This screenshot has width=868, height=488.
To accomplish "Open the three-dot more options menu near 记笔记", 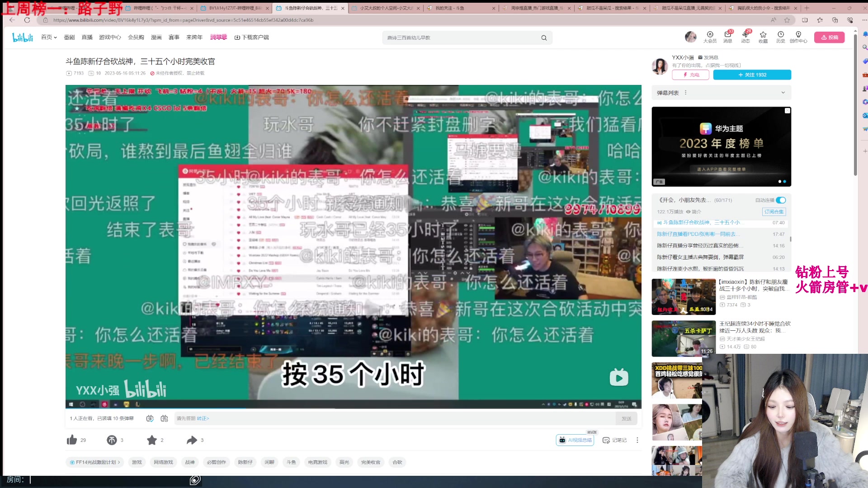I will (637, 440).
